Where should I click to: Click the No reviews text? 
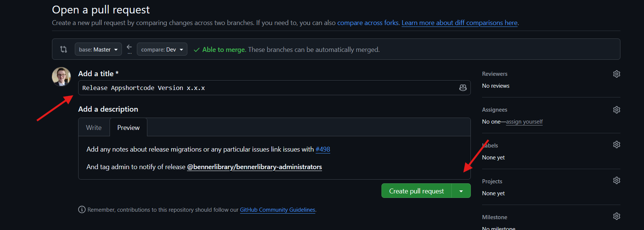pyautogui.click(x=496, y=86)
